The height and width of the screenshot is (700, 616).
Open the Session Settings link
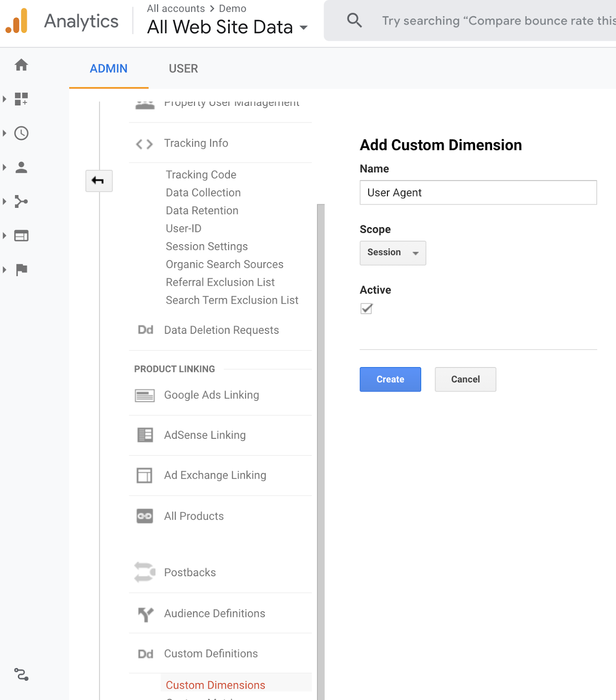click(x=207, y=246)
